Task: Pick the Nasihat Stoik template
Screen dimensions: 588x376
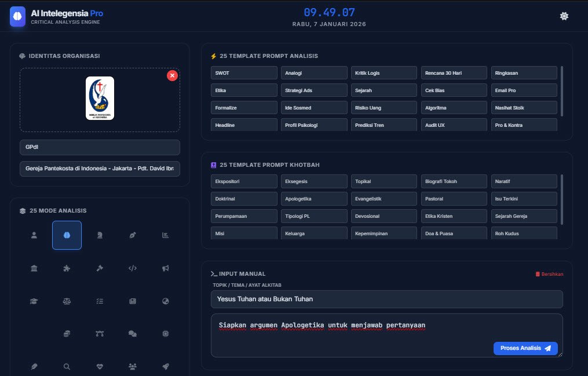Action: (x=524, y=108)
